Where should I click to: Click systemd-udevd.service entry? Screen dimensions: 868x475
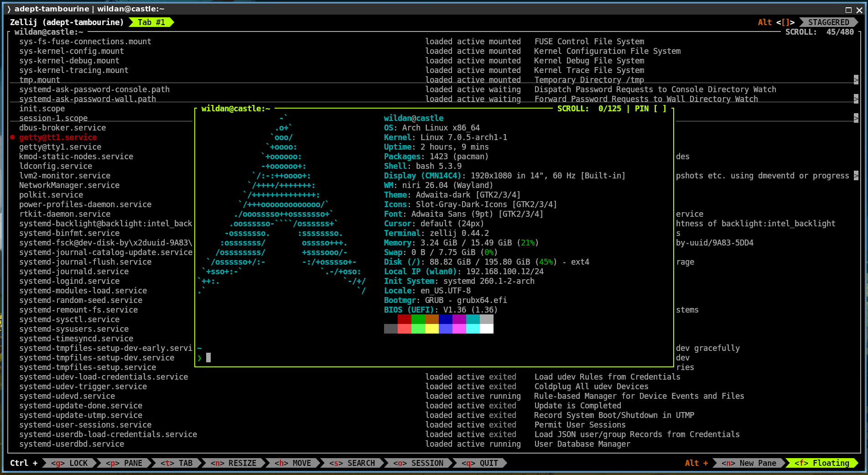67,396
